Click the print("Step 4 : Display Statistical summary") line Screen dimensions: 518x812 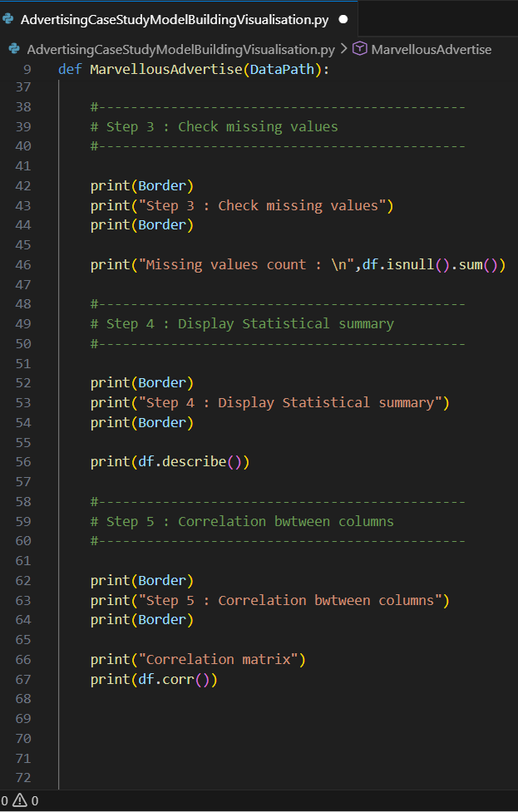(x=270, y=403)
